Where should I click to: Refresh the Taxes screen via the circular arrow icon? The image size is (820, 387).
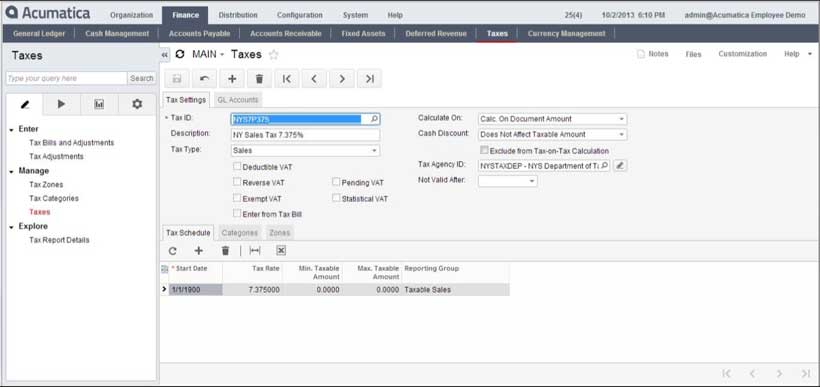(x=180, y=54)
